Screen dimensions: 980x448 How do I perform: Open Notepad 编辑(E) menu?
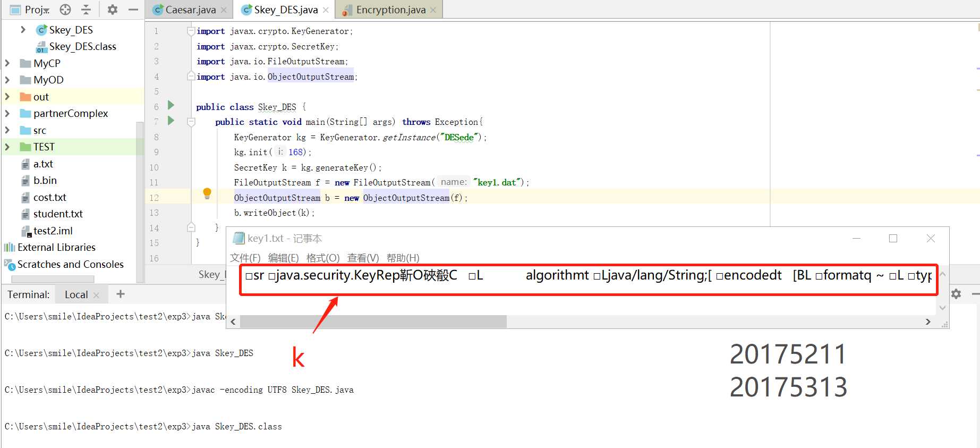[284, 258]
